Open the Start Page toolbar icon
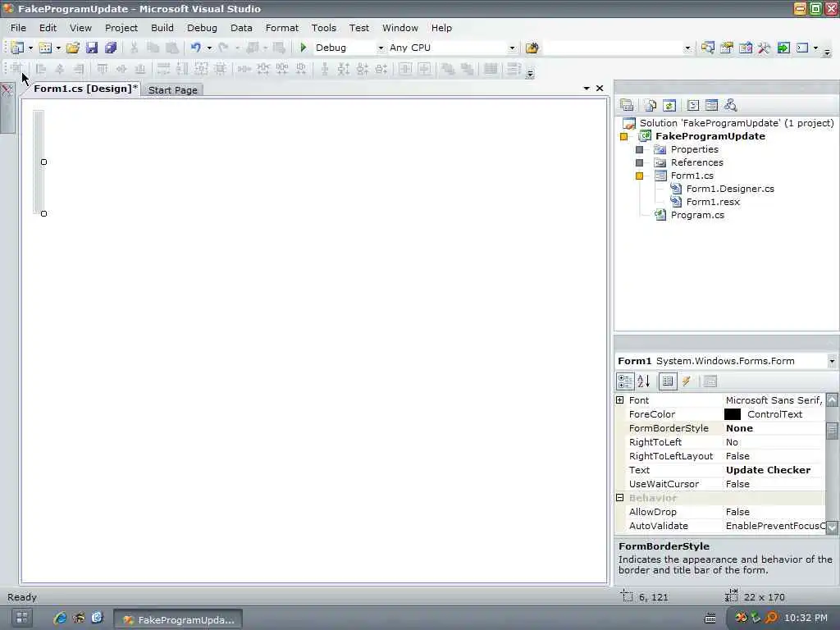Screen dimensions: 840x630 783,48
